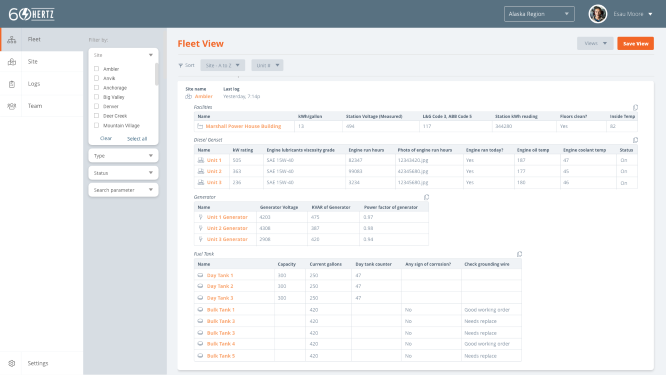Click the Team icon in the sidebar

[11, 106]
